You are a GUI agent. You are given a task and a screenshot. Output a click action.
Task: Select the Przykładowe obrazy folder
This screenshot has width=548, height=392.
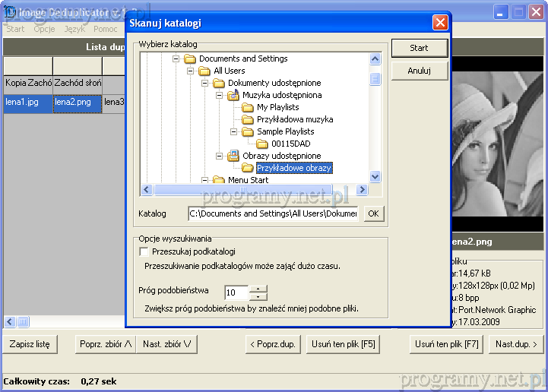[294, 168]
